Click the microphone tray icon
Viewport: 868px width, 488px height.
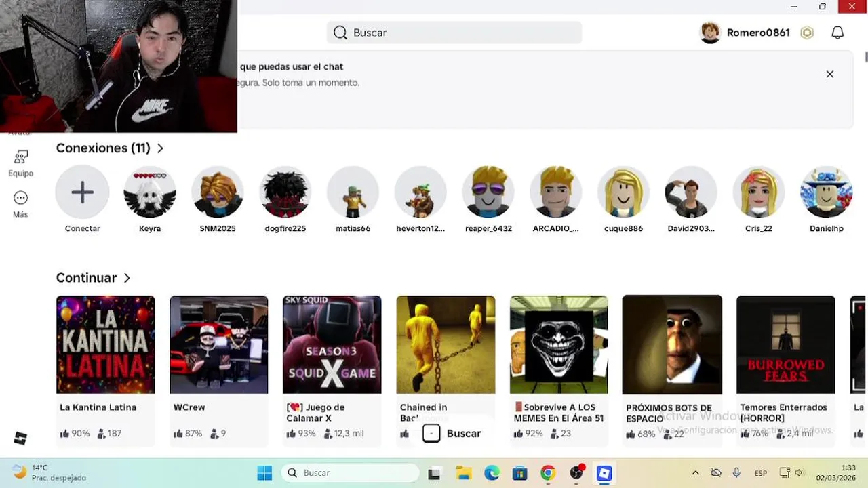pyautogui.click(x=736, y=473)
